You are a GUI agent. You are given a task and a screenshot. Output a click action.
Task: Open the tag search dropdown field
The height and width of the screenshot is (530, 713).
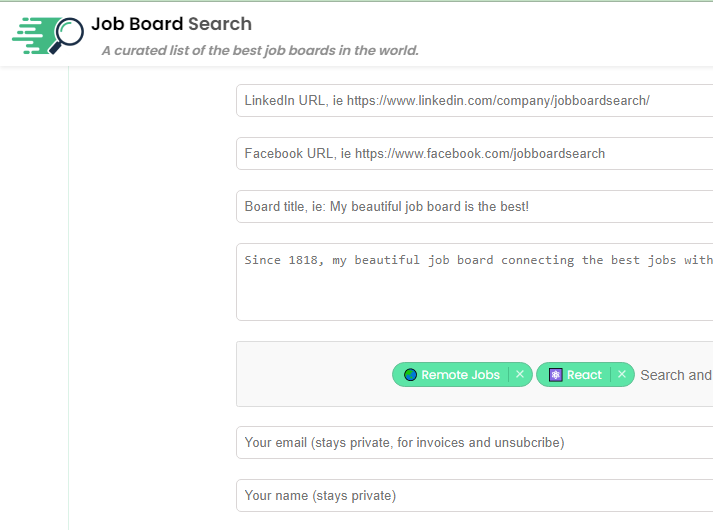(x=676, y=375)
